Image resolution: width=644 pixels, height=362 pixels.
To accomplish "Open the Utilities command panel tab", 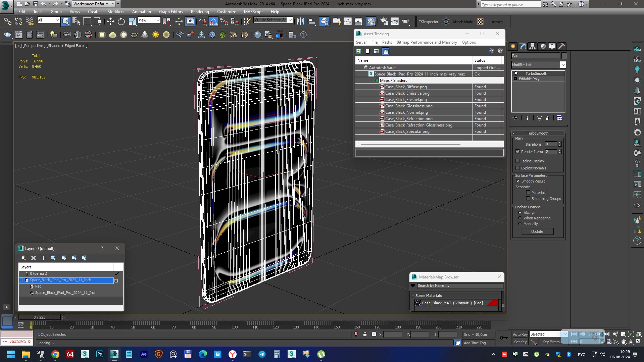I will pos(562,46).
